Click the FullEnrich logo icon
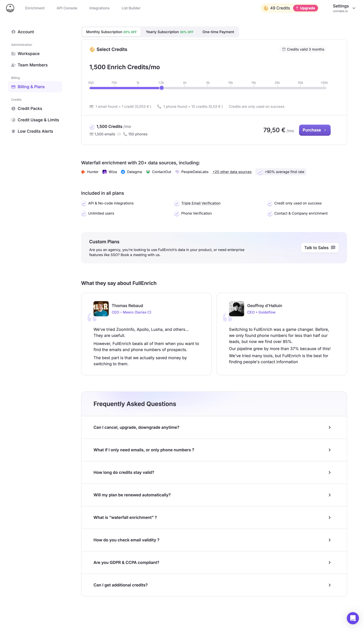This screenshot has width=364, height=642. coord(10,8)
